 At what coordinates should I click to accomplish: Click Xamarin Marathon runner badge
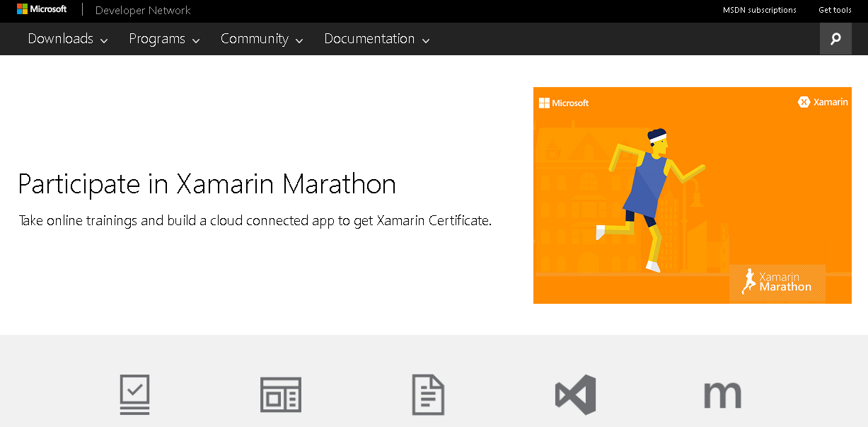tap(777, 283)
